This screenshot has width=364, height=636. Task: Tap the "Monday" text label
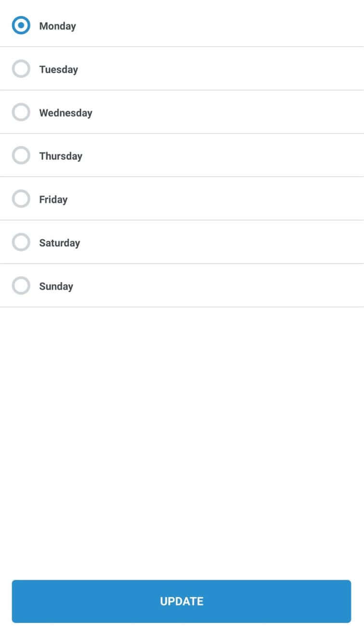tap(57, 26)
